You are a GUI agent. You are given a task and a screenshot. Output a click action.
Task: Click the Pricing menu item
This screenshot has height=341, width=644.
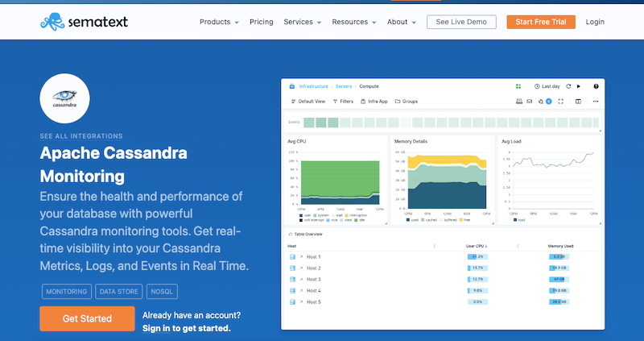(261, 22)
